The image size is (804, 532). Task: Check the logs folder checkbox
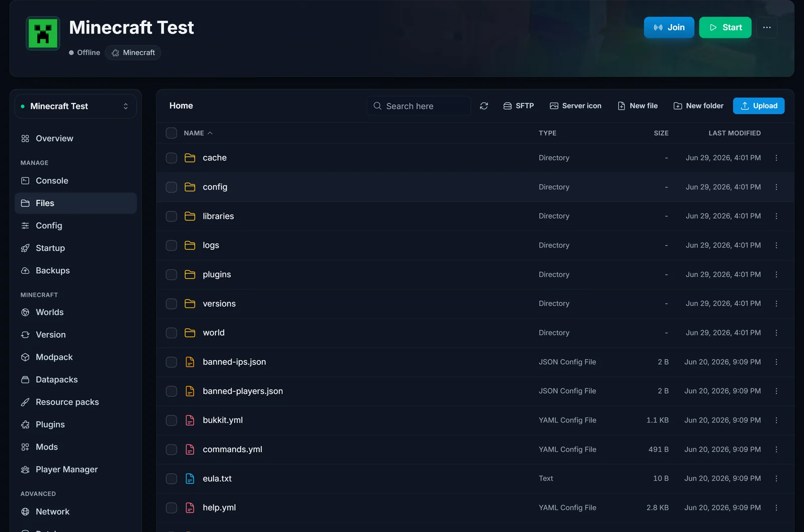click(x=171, y=245)
